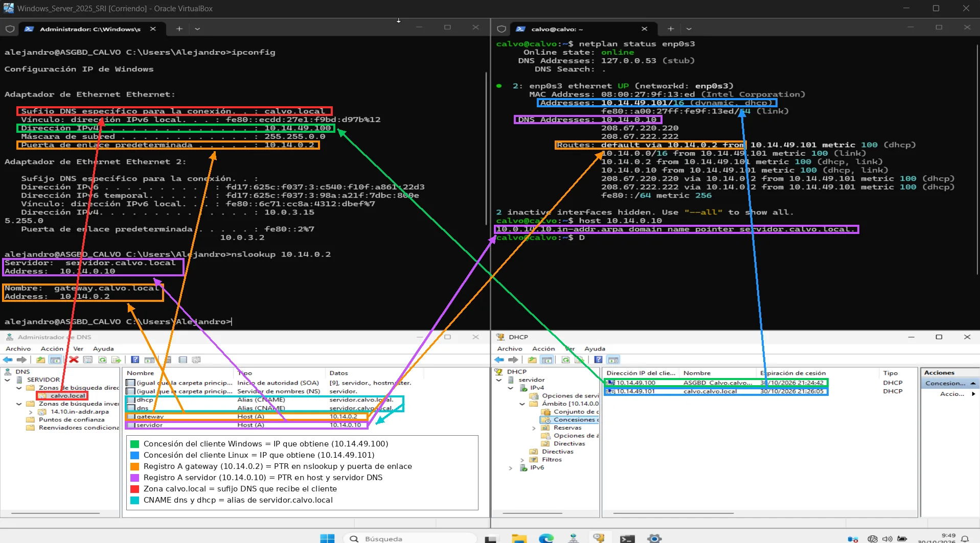Click blue Help icon in DNS toolbar
980x543 pixels.
click(135, 360)
